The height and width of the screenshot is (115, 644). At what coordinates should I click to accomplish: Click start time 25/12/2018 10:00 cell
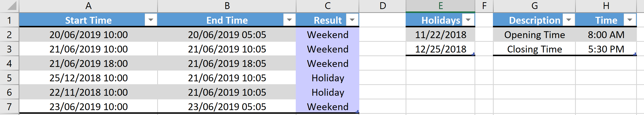point(88,78)
